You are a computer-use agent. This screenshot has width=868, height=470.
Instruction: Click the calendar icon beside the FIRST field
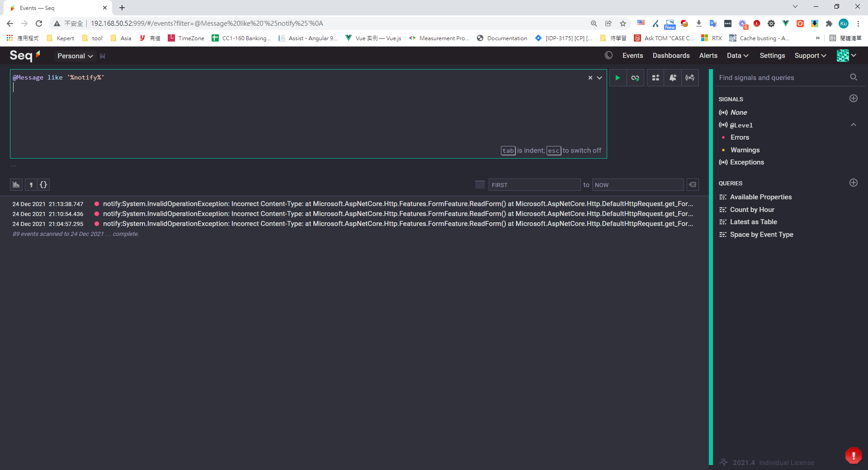480,184
